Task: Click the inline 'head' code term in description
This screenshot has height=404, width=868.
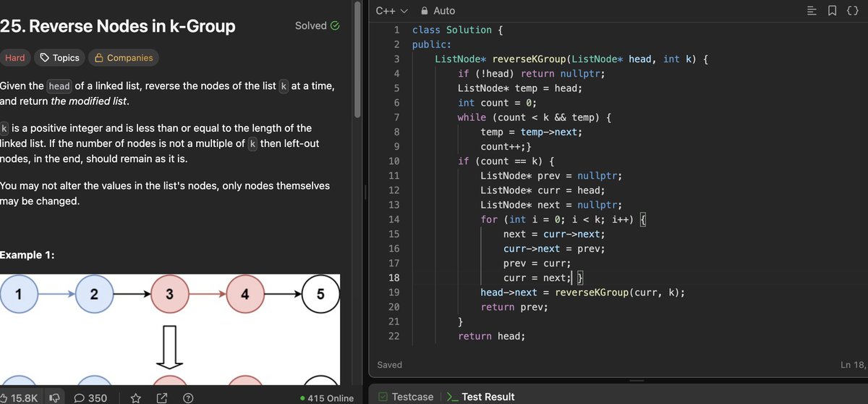Action: tap(59, 86)
